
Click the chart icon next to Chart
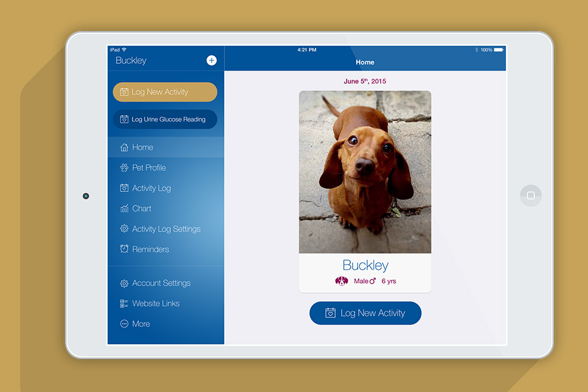(124, 208)
